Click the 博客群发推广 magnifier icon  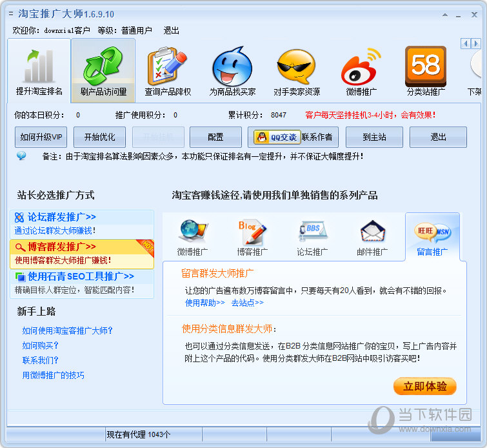(x=20, y=247)
